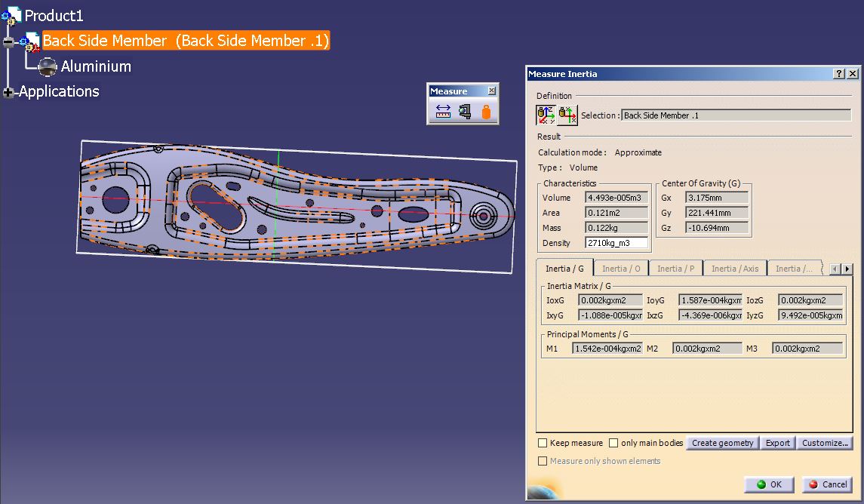Close the Measure floating toolbar
The image size is (864, 504).
pos(492,91)
